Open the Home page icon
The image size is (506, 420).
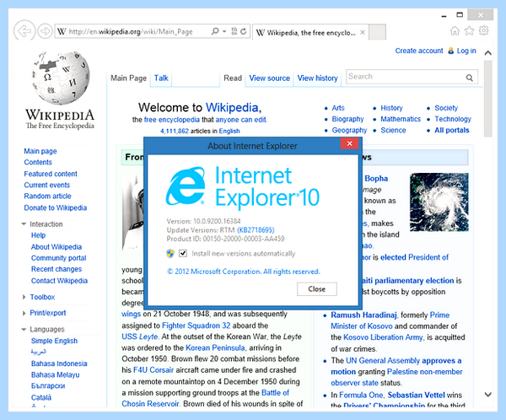click(455, 31)
